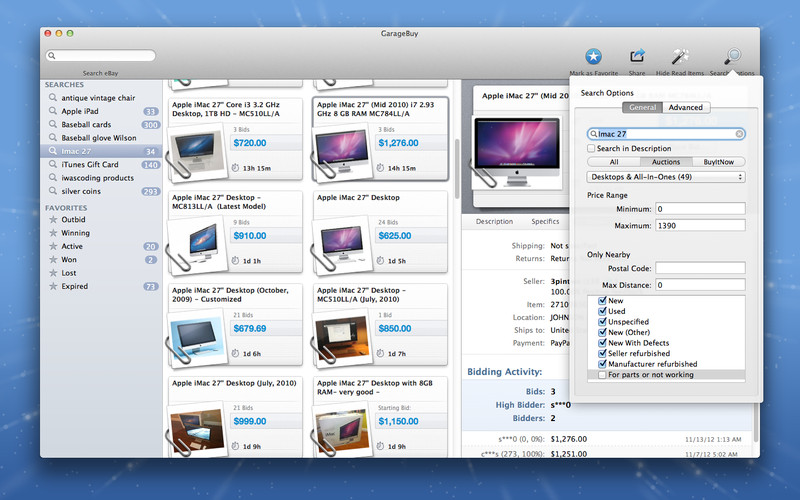
Task: Switch to Advanced tab in Search Options
Action: coord(686,107)
